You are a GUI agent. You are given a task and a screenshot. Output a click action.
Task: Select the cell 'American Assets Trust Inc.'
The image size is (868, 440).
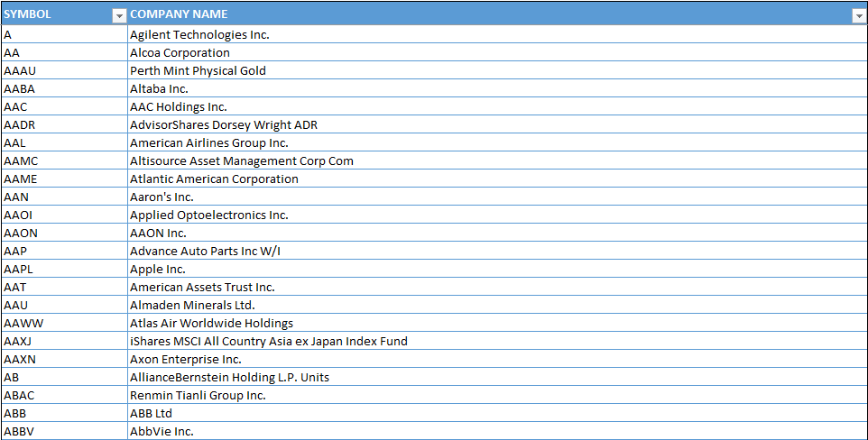click(497, 288)
